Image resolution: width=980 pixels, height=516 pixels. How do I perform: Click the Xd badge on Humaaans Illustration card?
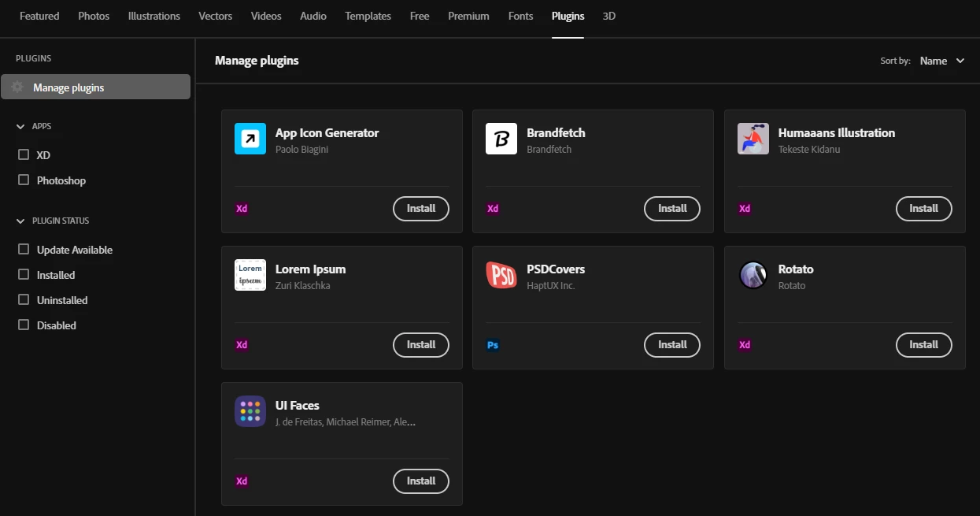(745, 209)
